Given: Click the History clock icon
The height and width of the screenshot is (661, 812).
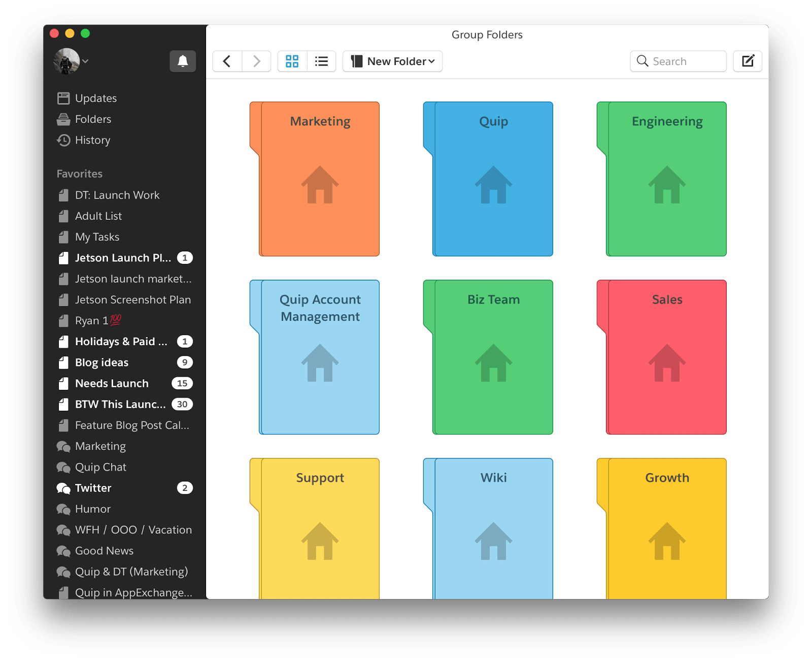Looking at the screenshot, I should click(x=63, y=140).
